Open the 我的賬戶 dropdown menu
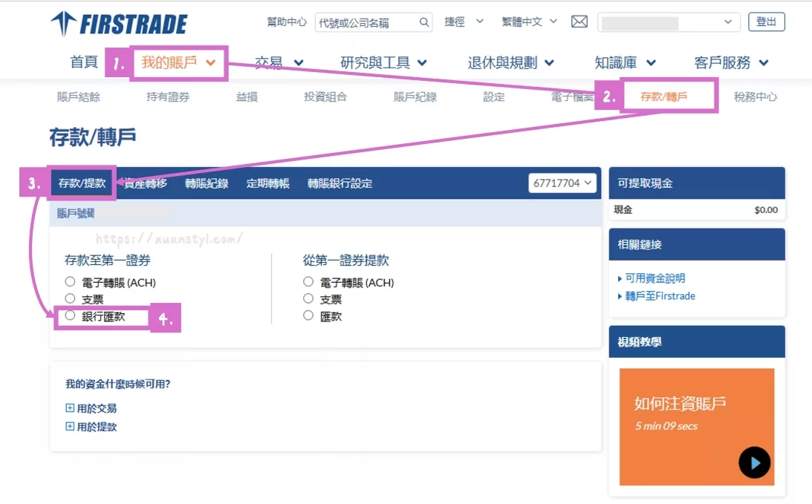This screenshot has height=504, width=812. click(x=178, y=62)
